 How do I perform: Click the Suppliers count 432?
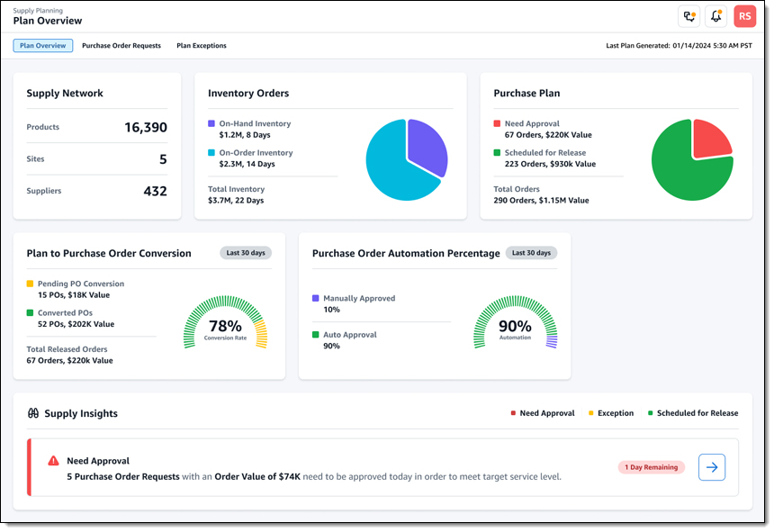[155, 191]
